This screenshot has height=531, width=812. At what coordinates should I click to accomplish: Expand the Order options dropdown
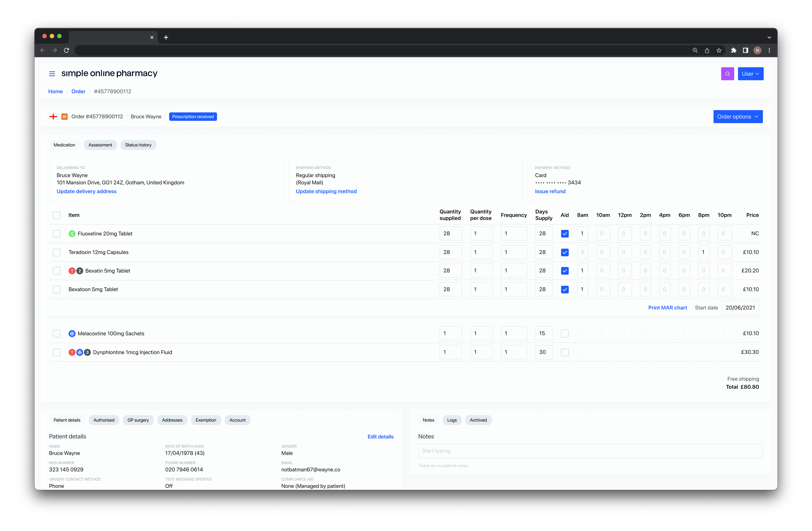click(738, 117)
